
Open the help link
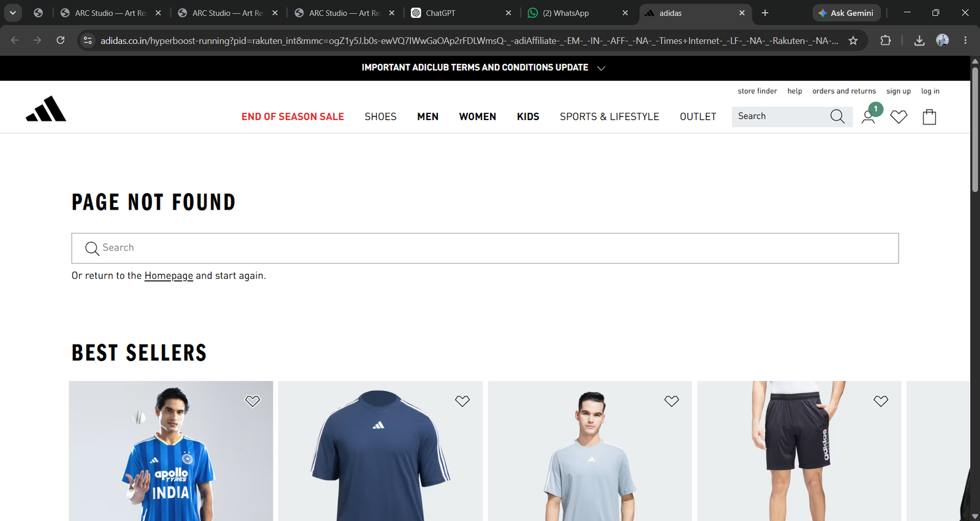click(794, 91)
